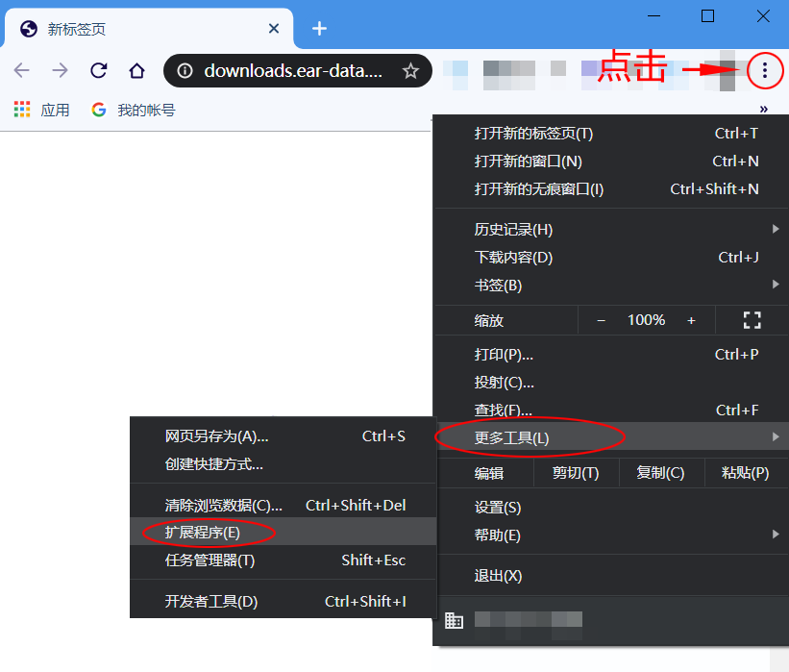The width and height of the screenshot is (789, 672).
Task: Click 复制(C) in edit row
Action: (660, 473)
